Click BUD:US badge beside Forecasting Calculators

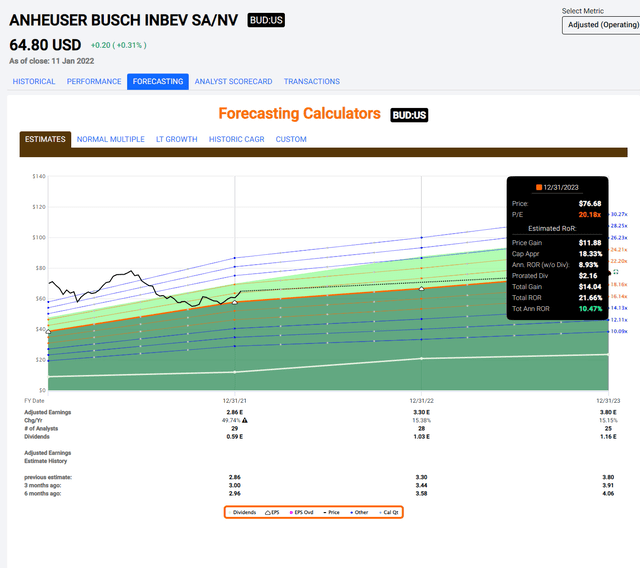click(409, 115)
